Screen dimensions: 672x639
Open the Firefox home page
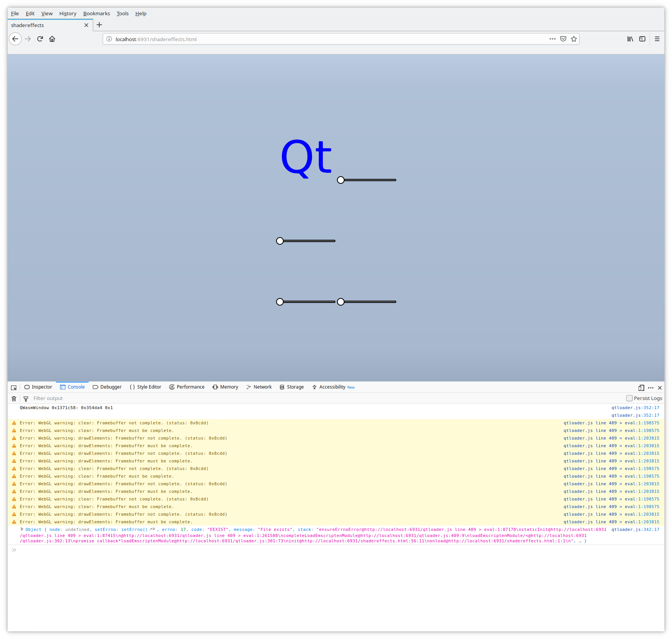pyautogui.click(x=52, y=39)
